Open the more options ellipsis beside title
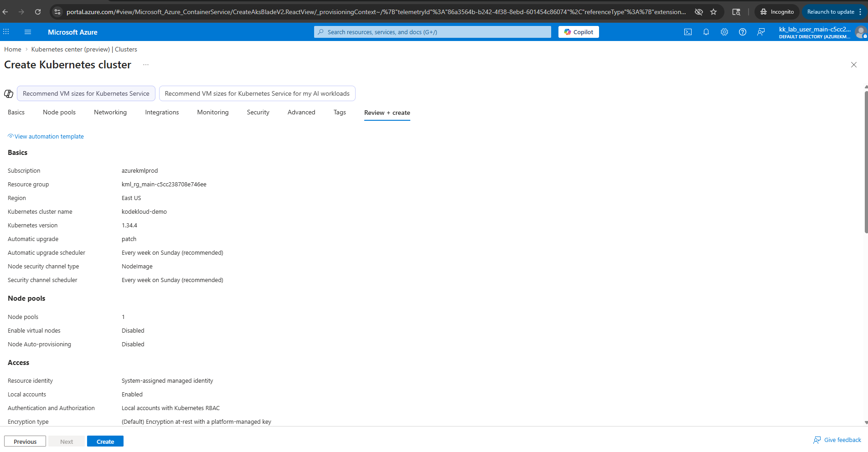868x452 pixels. click(146, 65)
